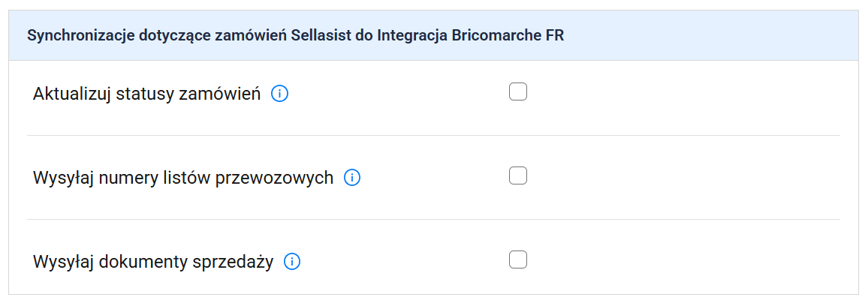
Task: Click info icon beside Aktualizuj statusy zamówień
Action: (279, 94)
